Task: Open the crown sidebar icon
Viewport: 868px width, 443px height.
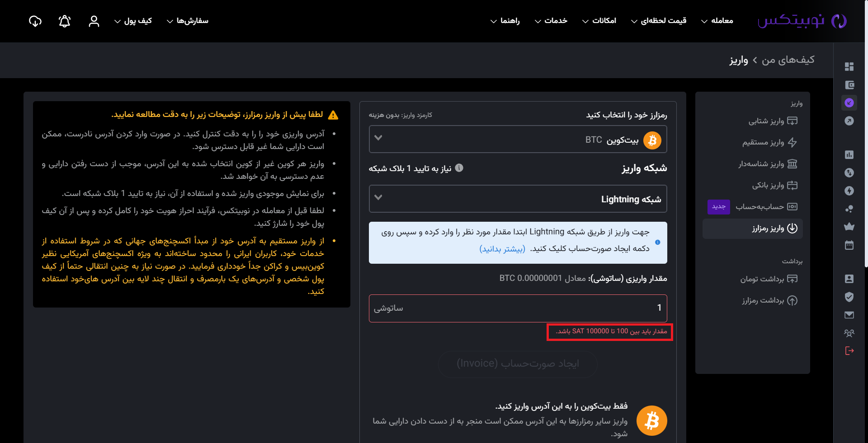Action: (849, 227)
